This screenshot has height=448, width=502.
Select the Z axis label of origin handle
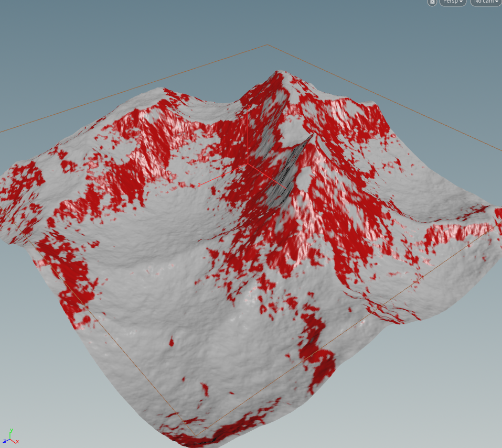(x=199, y=185)
